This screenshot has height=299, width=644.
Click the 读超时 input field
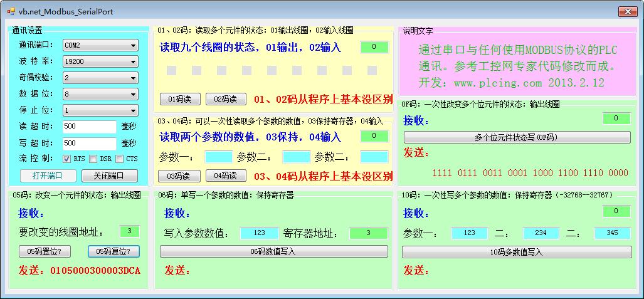[x=89, y=127]
